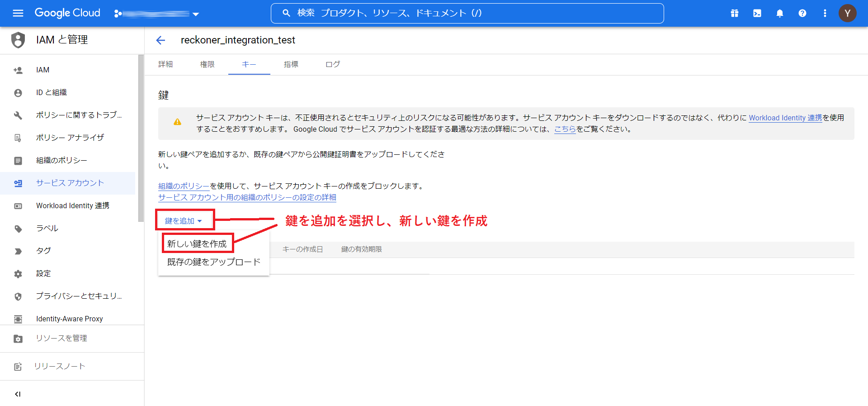Select the キー tab
The height and width of the screenshot is (406, 868).
click(x=249, y=64)
